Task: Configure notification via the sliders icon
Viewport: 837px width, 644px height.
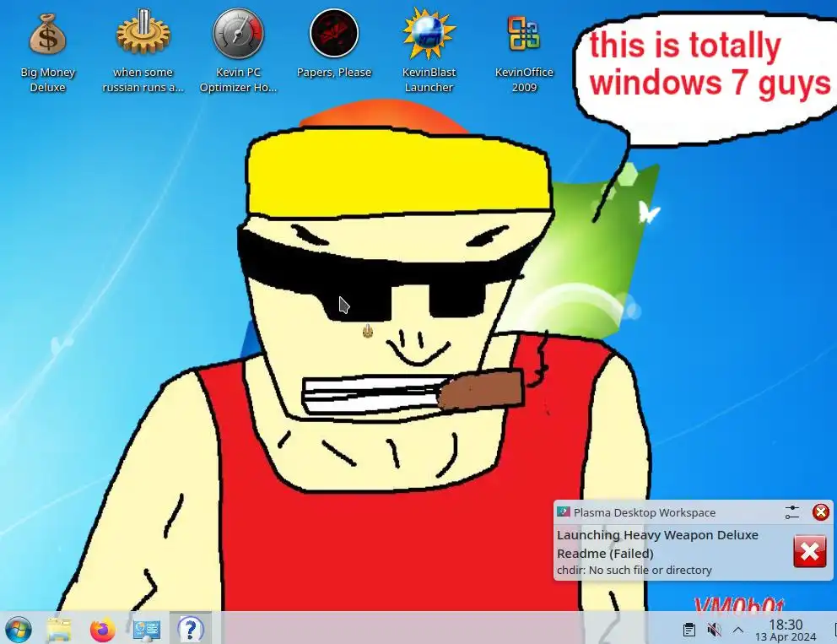Action: tap(792, 512)
